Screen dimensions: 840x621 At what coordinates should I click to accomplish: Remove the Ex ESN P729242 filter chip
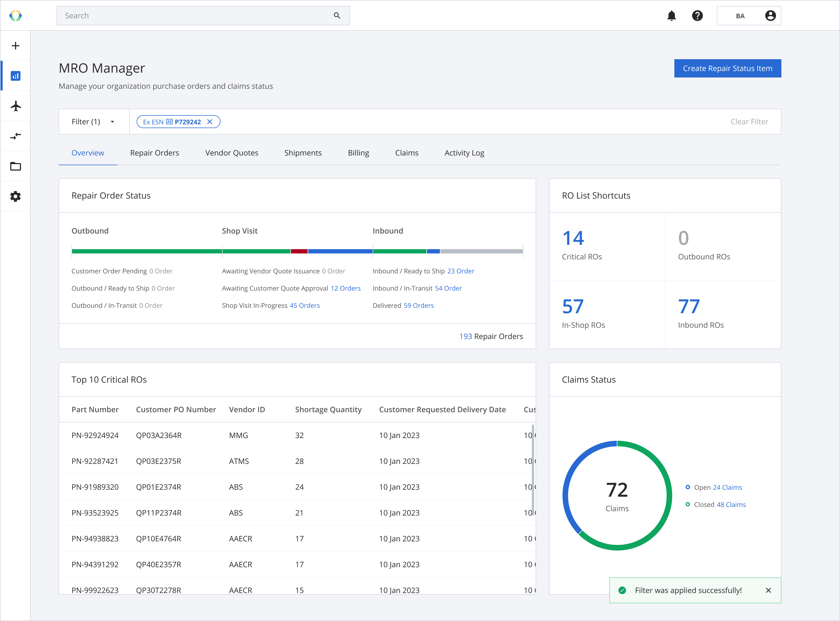(x=210, y=122)
